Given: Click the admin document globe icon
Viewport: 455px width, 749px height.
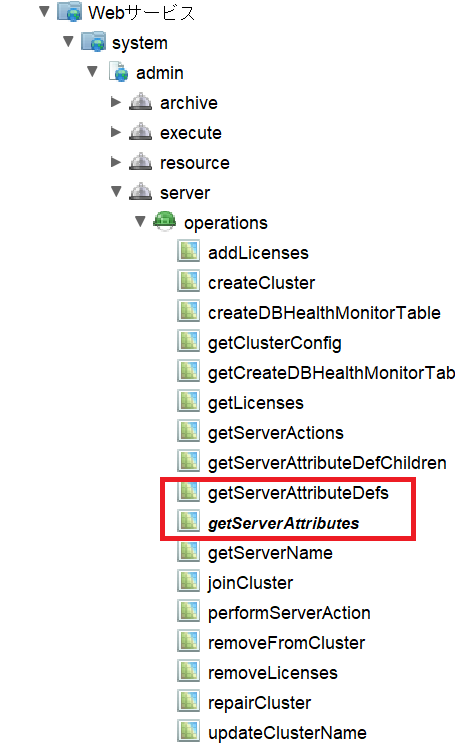Looking at the screenshot, I should (x=118, y=72).
